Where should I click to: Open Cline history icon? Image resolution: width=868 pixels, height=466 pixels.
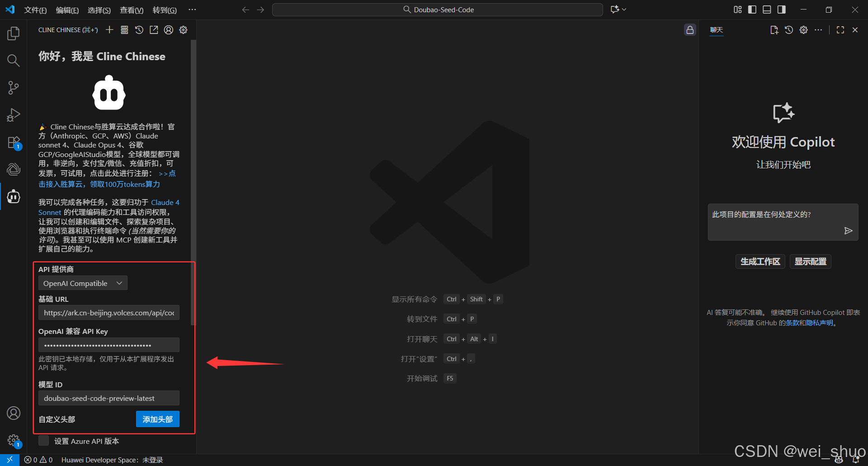(x=139, y=30)
